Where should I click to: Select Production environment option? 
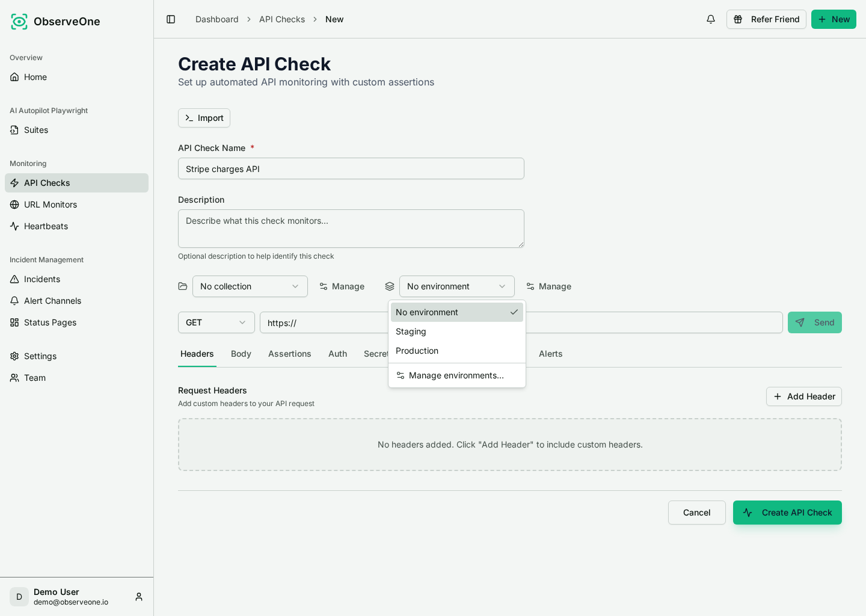[x=457, y=351]
